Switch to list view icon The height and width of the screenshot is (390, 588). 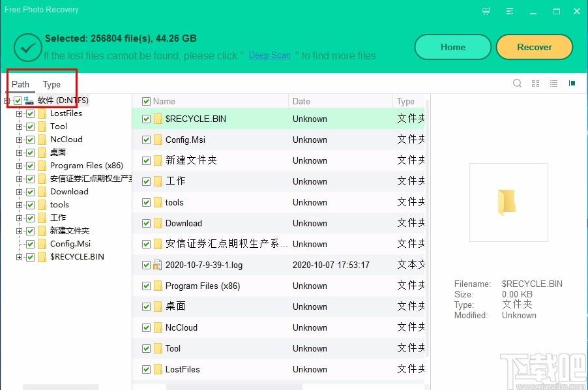(x=553, y=83)
